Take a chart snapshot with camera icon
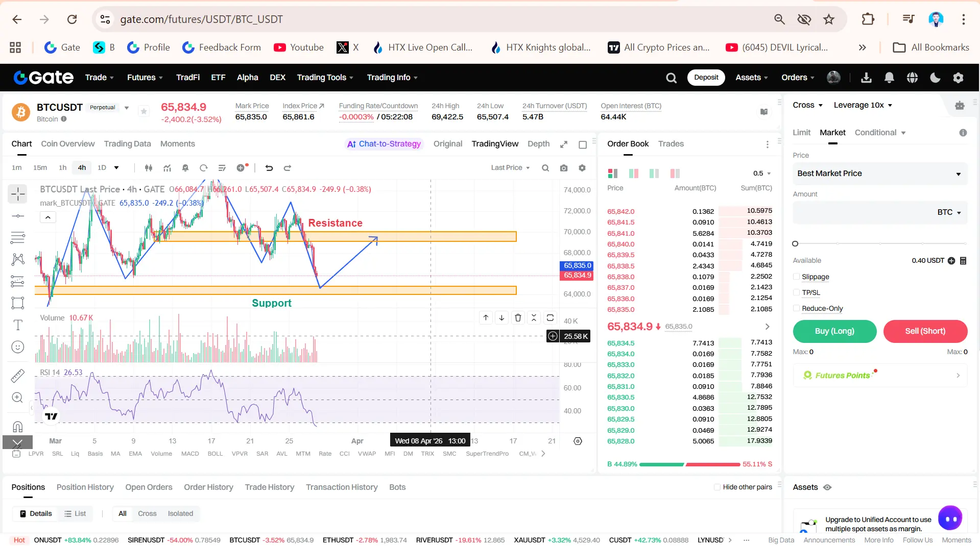The height and width of the screenshot is (546, 980). (x=564, y=168)
